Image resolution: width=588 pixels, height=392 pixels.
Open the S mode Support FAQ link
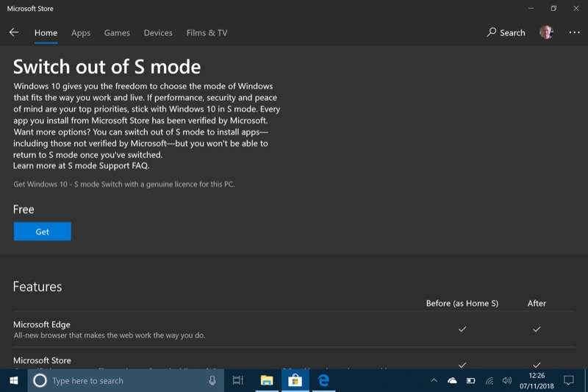pyautogui.click(x=108, y=165)
